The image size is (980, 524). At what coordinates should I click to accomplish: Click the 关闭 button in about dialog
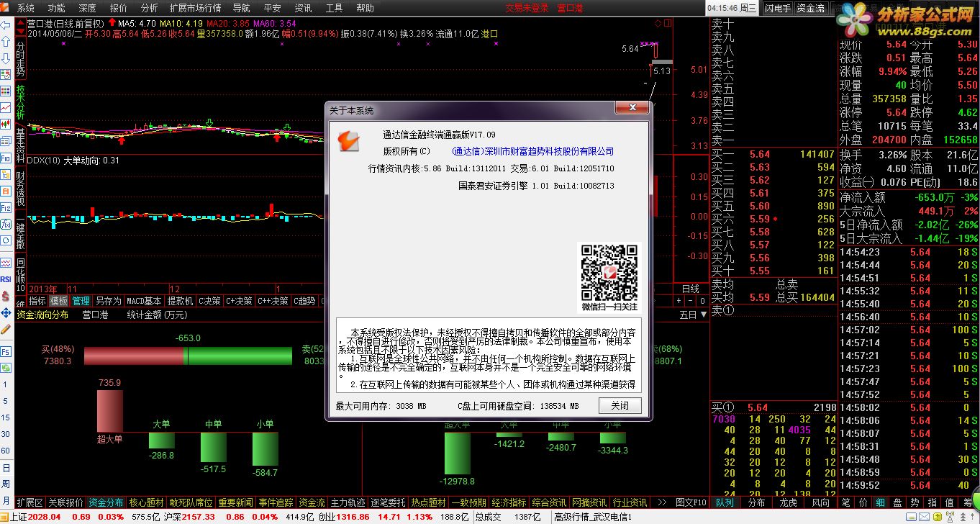(620, 406)
